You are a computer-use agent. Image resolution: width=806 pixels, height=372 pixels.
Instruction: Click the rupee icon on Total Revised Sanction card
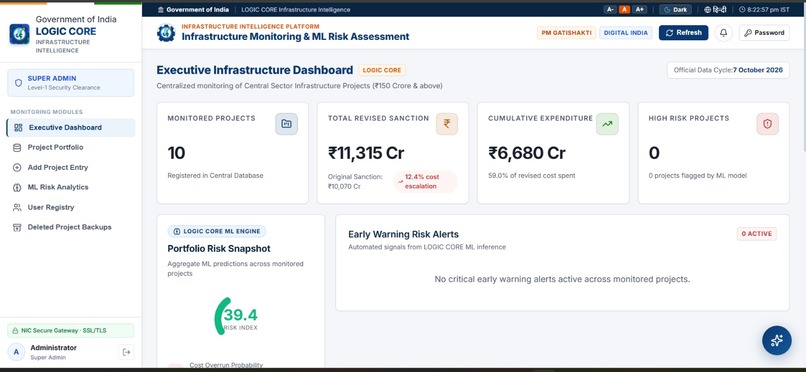pos(447,124)
